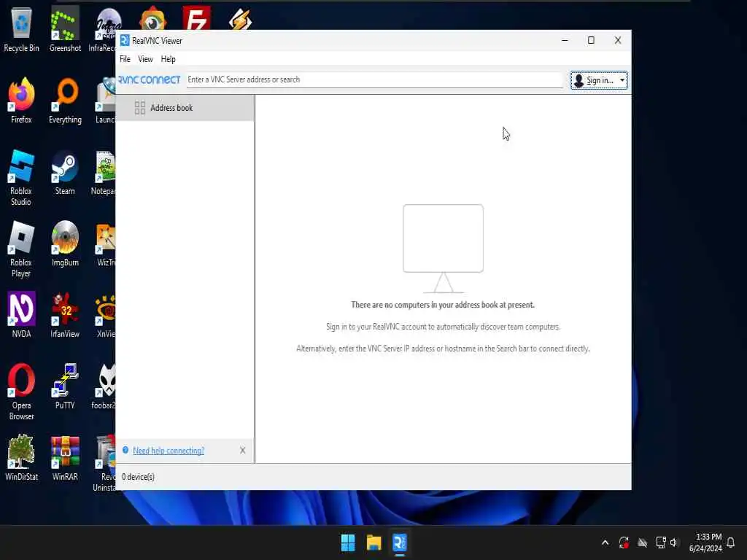Click the no computers in address book message
This screenshot has height=560, width=747.
coord(443,305)
